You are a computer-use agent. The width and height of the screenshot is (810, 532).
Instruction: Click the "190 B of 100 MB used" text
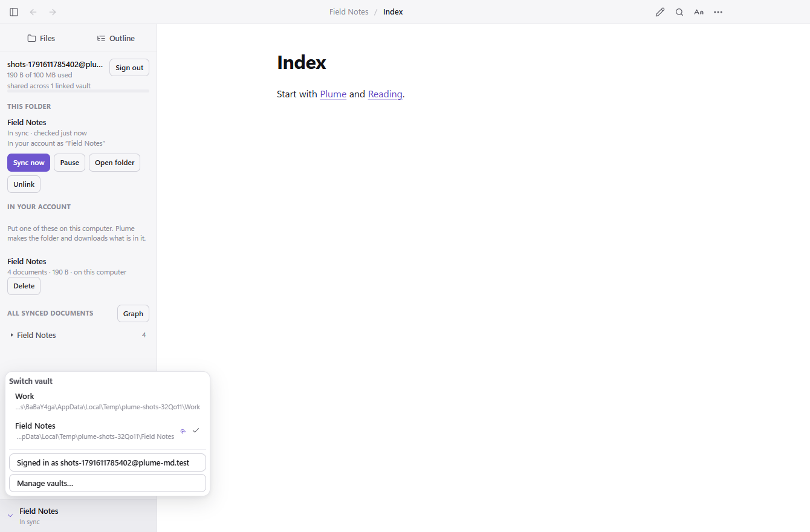[39, 75]
